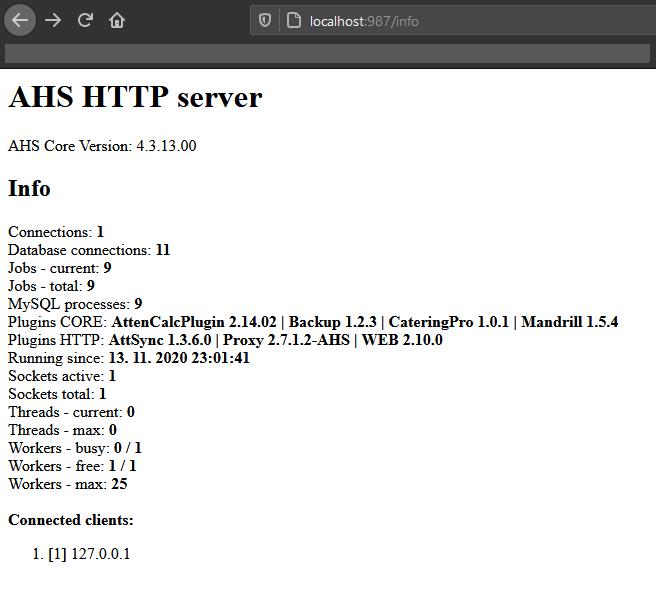Screen dimensions: 656x610
Task: Select the AttenCalcPlugin 2.14.02 plugin text
Action: tap(194, 322)
